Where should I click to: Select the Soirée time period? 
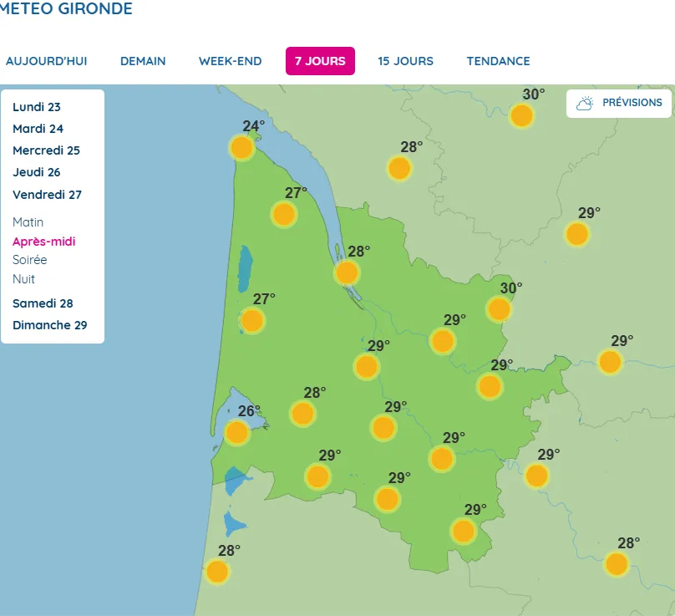(x=30, y=260)
